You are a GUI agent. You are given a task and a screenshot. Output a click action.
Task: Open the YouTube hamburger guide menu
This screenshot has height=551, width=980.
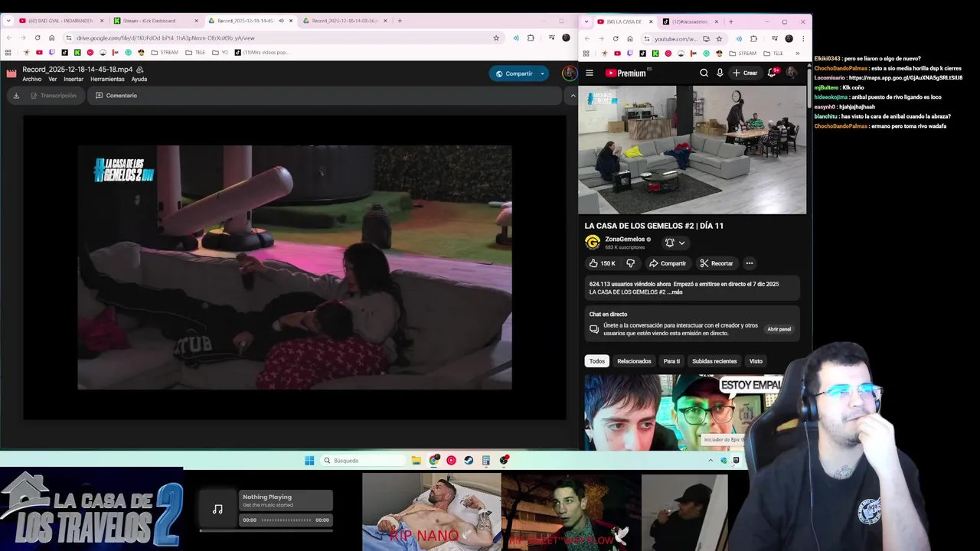click(590, 73)
